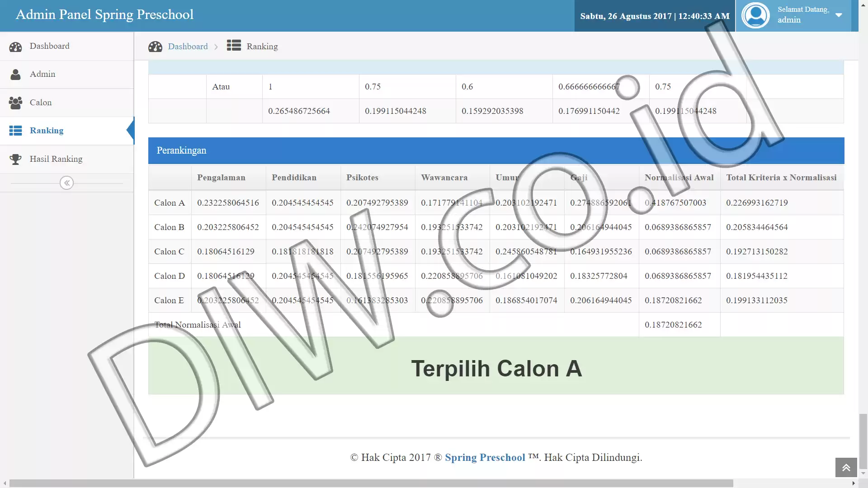Click the Calon group icon in sidebar
The height and width of the screenshot is (488, 868).
pos(15,103)
